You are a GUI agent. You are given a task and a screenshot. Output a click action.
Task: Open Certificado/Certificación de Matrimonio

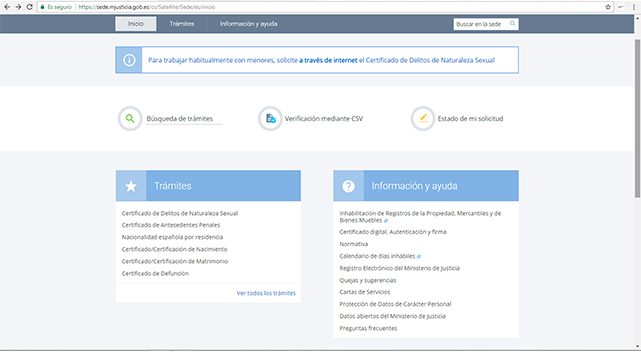pos(175,261)
